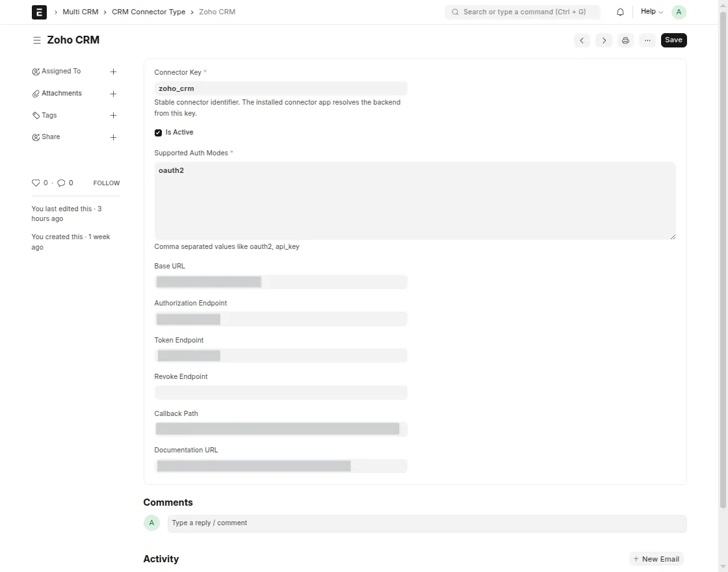Click 'You created this' text
This screenshot has height=572, width=728.
pos(71,242)
